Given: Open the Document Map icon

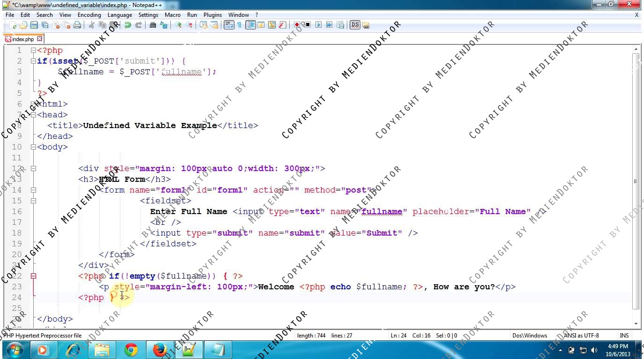Looking at the screenshot, I should coord(271,25).
